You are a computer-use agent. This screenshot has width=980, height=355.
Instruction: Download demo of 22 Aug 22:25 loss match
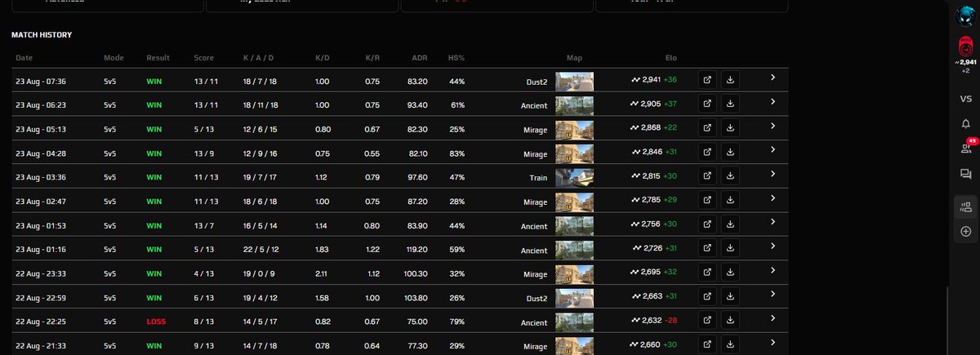[731, 318]
